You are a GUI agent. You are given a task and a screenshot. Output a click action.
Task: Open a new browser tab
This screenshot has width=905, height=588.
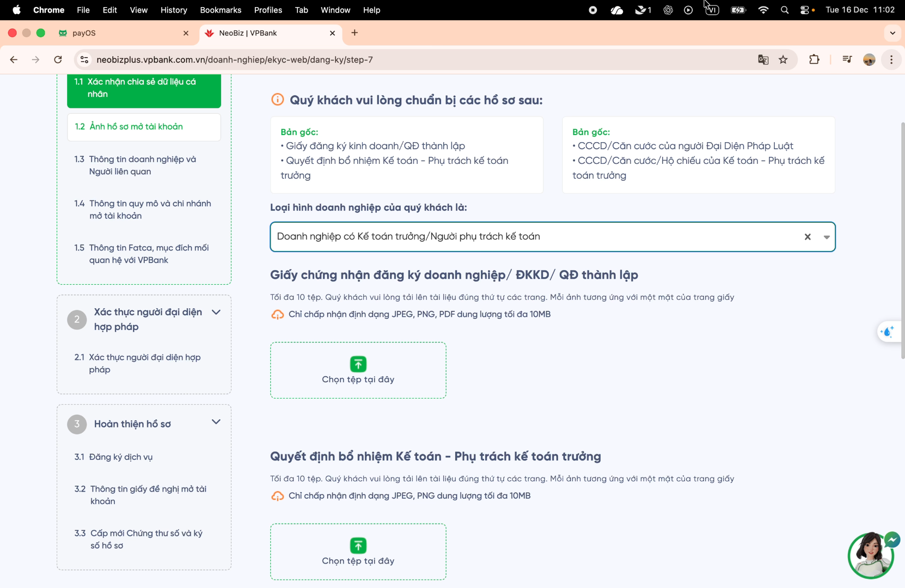354,33
